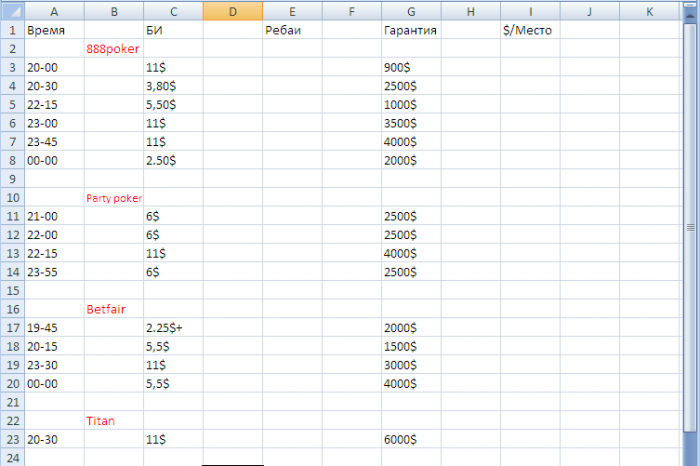The width and height of the screenshot is (700, 466).
Task: Click the 1000$ guarantee cell
Action: click(x=411, y=104)
